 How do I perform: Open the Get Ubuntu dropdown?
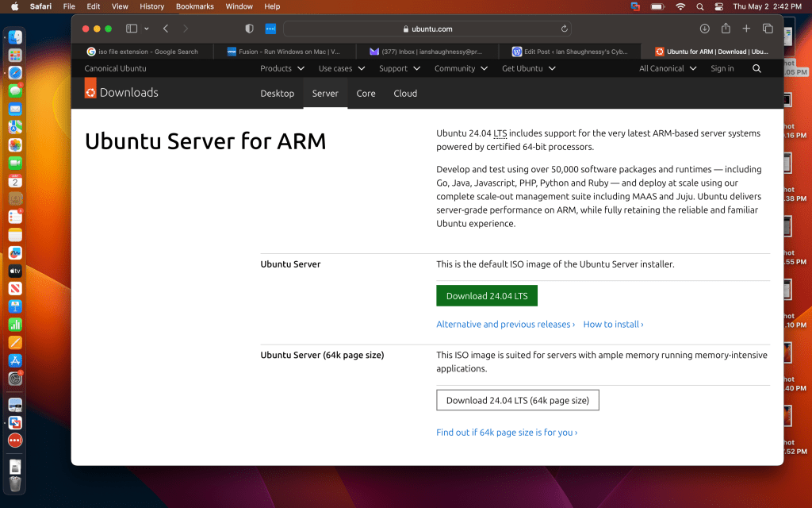[529, 69]
